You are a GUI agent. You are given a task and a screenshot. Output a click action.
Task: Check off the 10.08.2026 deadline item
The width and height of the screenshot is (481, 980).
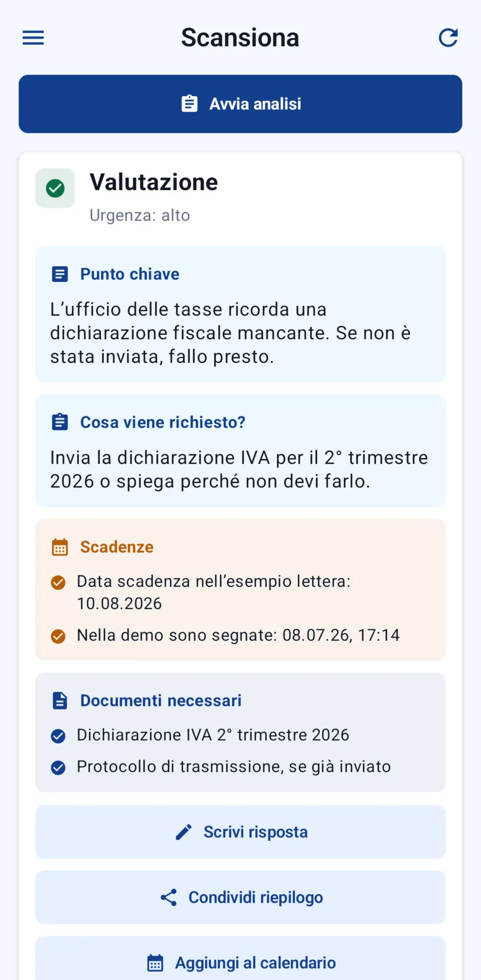[x=58, y=583]
